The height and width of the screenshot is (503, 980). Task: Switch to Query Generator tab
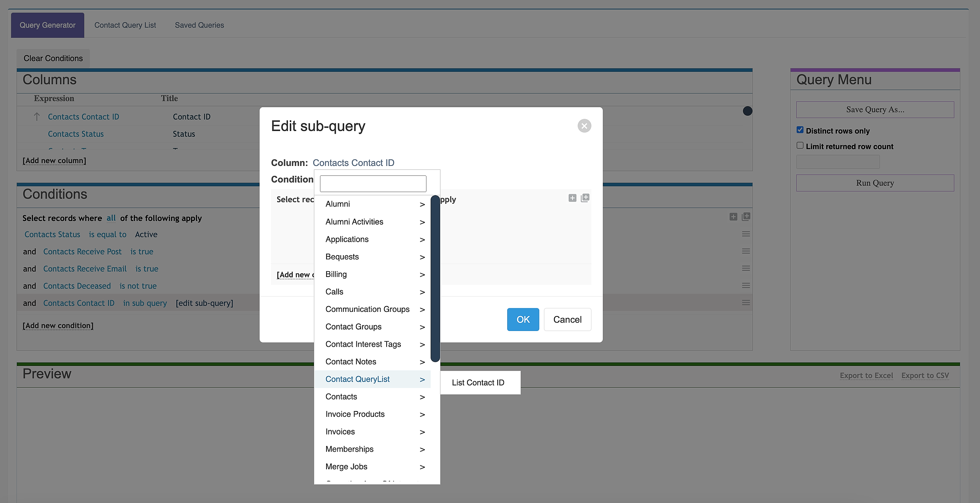[x=47, y=25]
